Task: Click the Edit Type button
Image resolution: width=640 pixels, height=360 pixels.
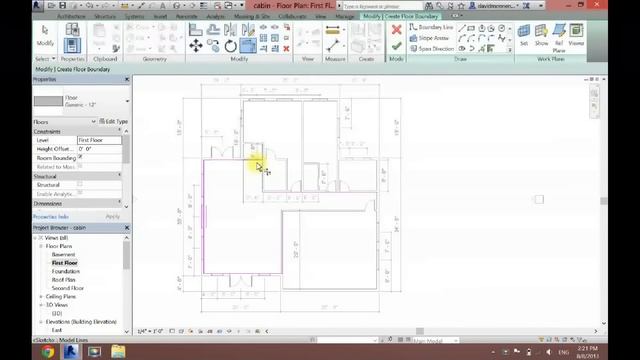Action: [x=113, y=122]
